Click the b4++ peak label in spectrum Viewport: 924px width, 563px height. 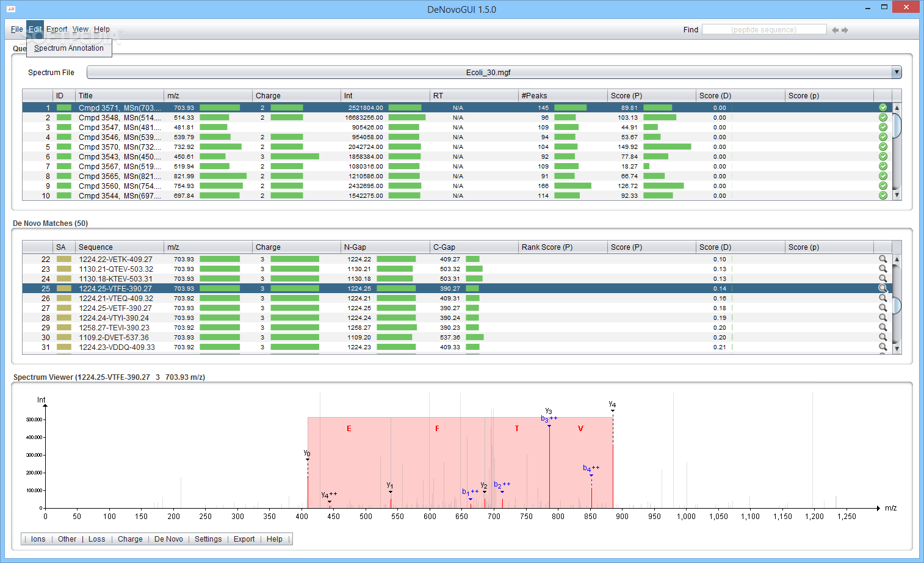coord(591,468)
